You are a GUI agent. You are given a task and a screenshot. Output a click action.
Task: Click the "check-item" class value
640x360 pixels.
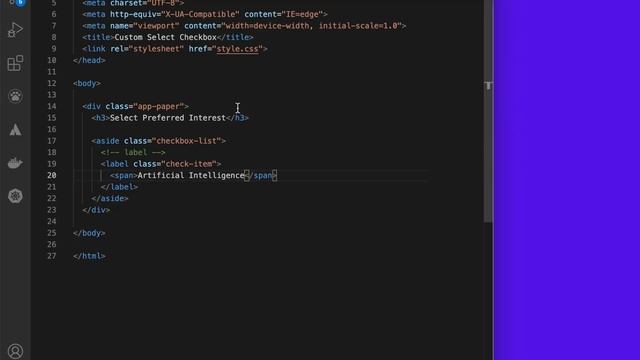coord(189,164)
